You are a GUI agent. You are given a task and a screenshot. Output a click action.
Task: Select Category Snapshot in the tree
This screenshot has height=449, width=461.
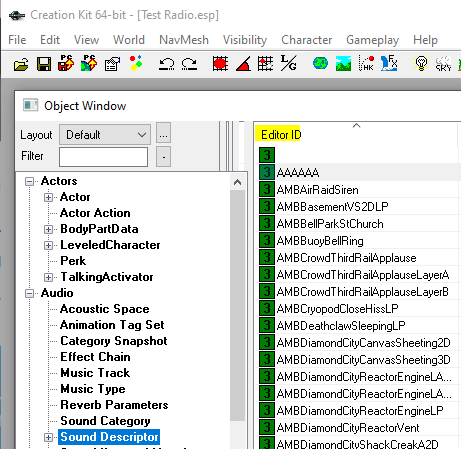coord(114,341)
